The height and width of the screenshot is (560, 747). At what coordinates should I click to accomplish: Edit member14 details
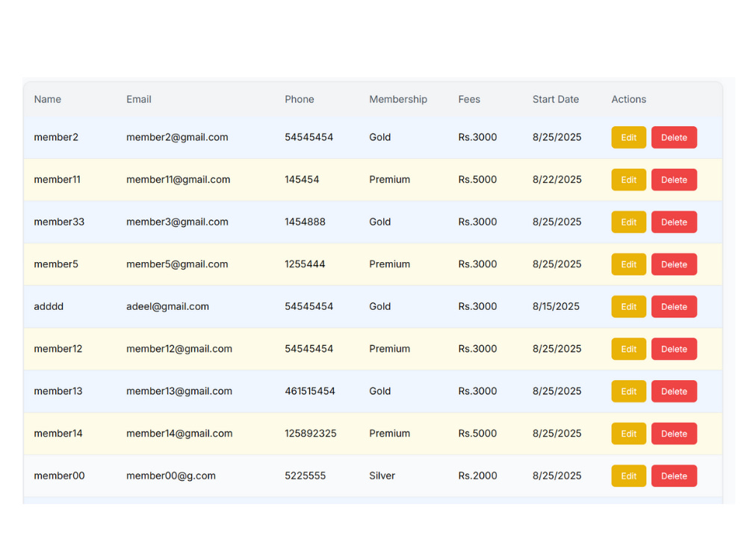pos(628,434)
